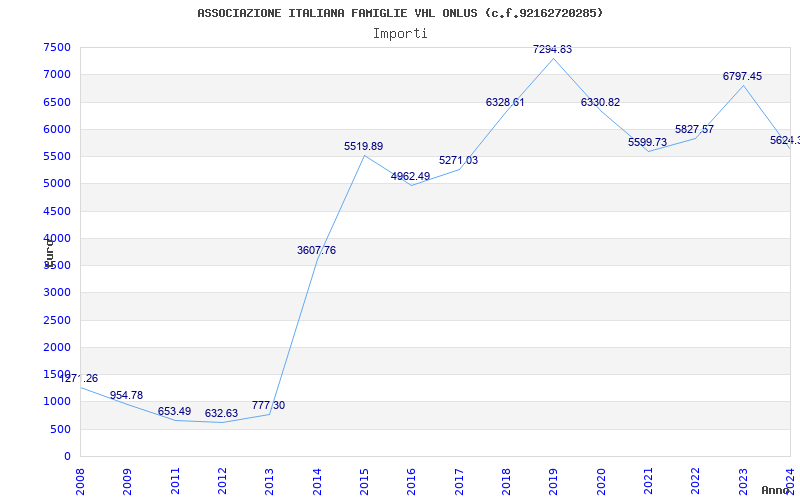The width and height of the screenshot is (800, 500).
Task: Click year 2020 on the x-axis
Action: [x=601, y=482]
